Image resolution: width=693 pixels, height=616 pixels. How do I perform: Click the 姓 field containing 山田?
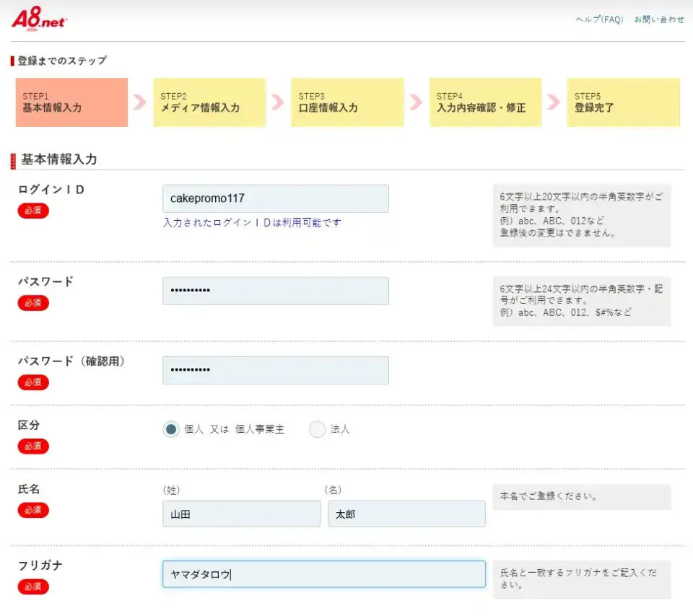coord(241,514)
